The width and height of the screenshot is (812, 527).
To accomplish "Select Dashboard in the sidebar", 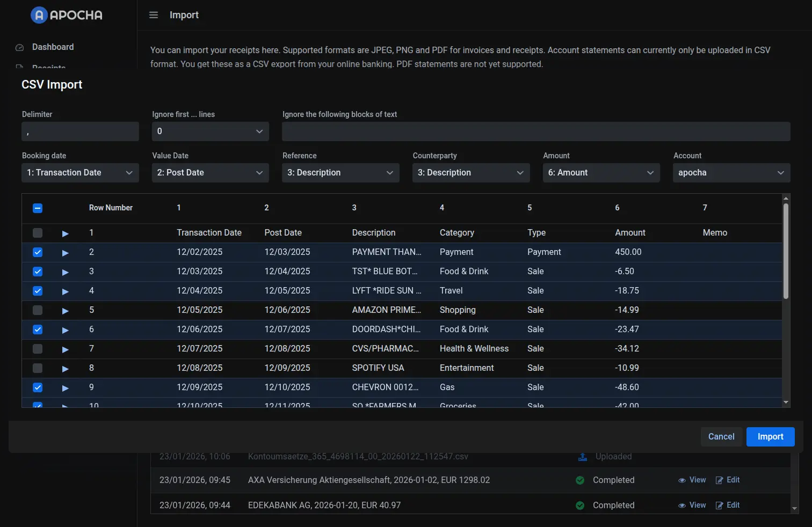I will pyautogui.click(x=53, y=47).
